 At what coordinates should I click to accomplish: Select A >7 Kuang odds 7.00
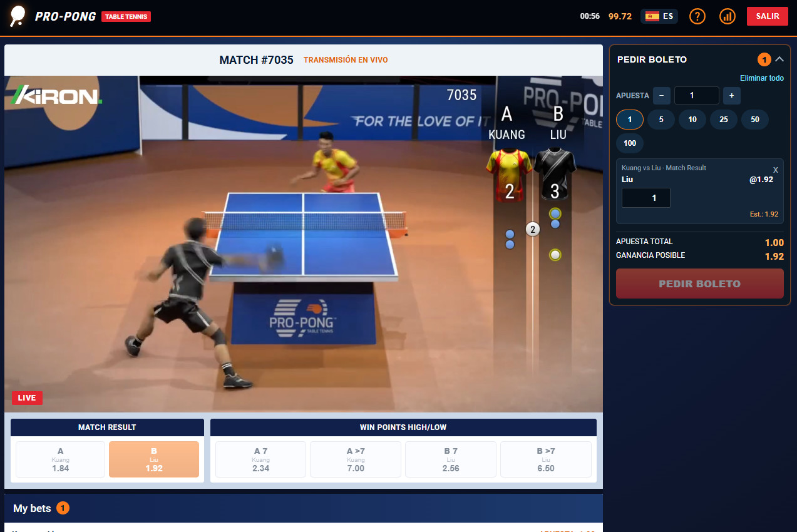(356, 459)
